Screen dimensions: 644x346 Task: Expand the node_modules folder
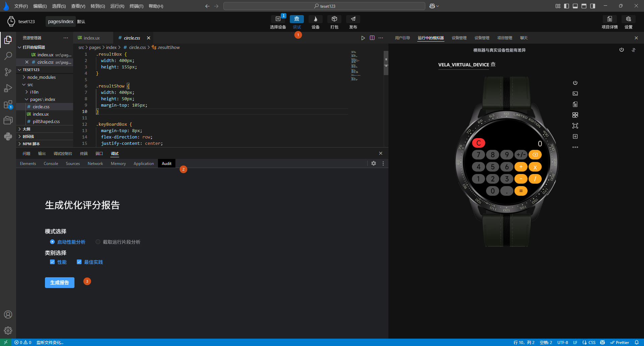click(x=41, y=77)
